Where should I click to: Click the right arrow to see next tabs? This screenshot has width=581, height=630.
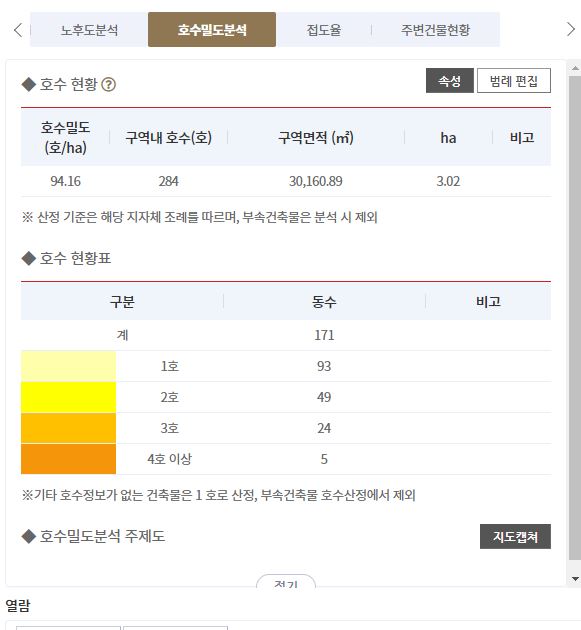pyautogui.click(x=571, y=29)
